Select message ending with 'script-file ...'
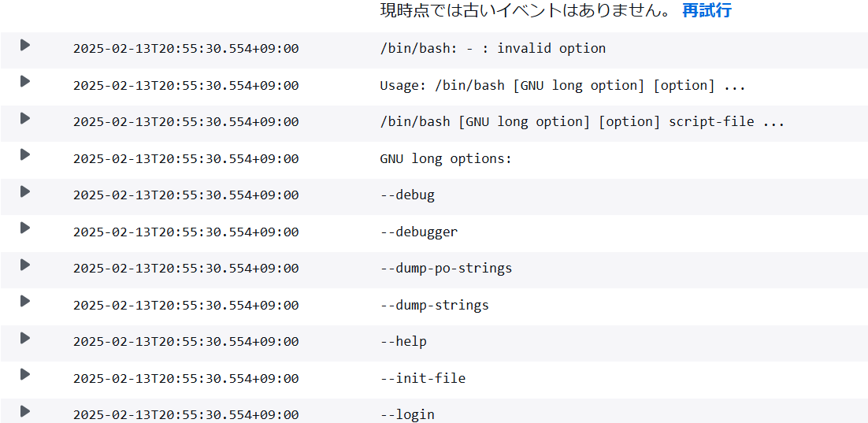 click(582, 122)
